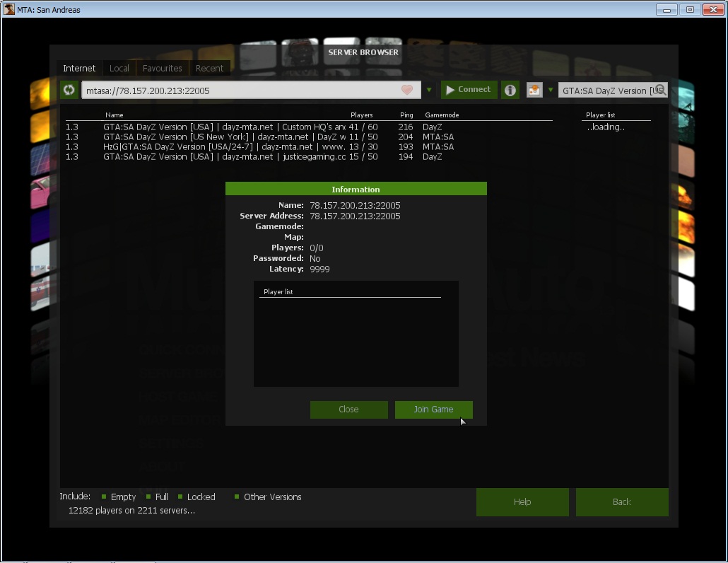Toggle the Include Full servers checkbox
Screen dimensions: 728x563
pos(148,497)
